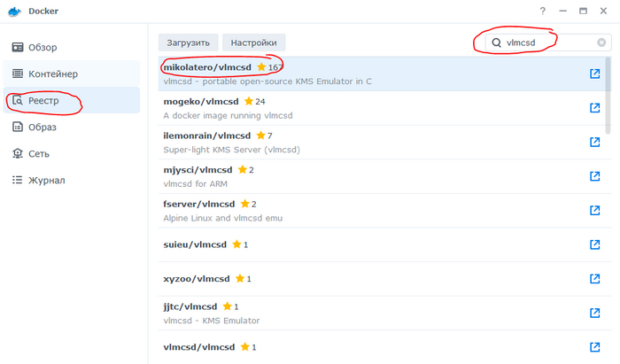Click description 'vlmcsd - KMS Emulator'
Image resolution: width=620 pixels, height=364 pixels.
pyautogui.click(x=212, y=321)
